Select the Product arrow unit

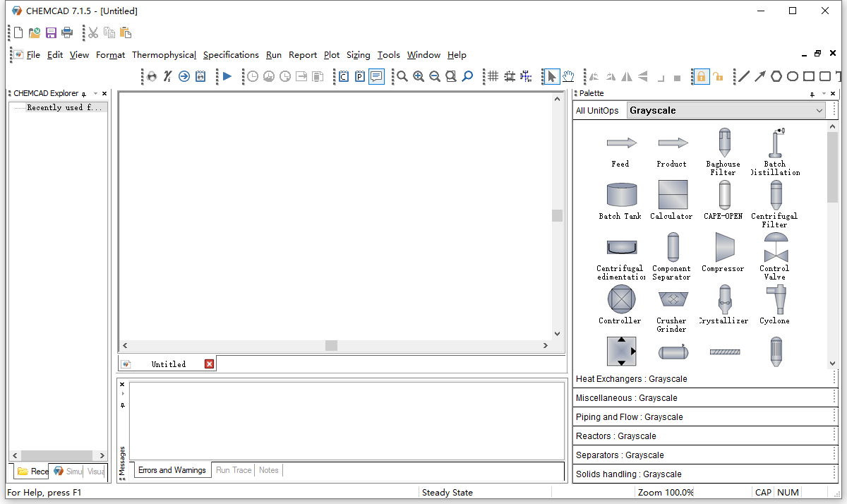click(673, 143)
